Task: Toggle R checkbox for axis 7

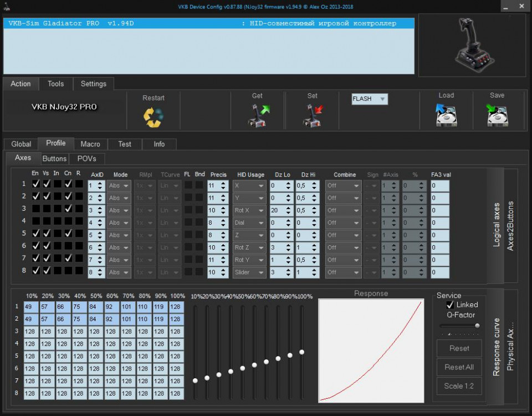Action: [79, 258]
